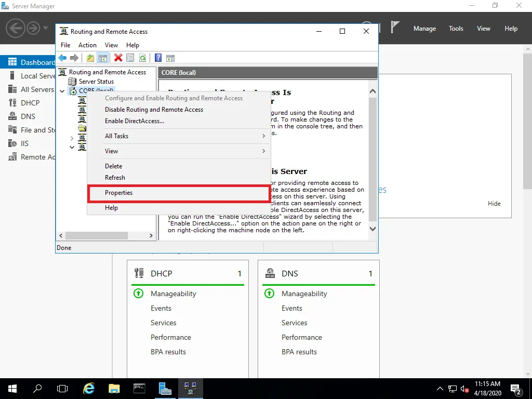Open the Properties toolbar icon

[x=130, y=58]
